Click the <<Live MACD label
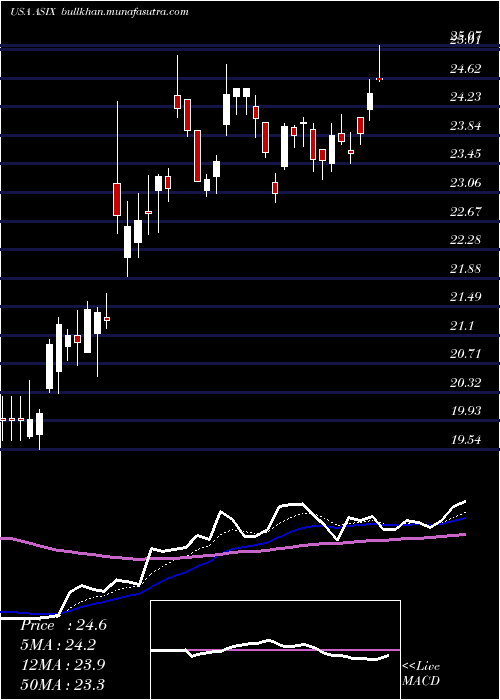Image resolution: width=500 pixels, height=700 pixels. pos(421,674)
